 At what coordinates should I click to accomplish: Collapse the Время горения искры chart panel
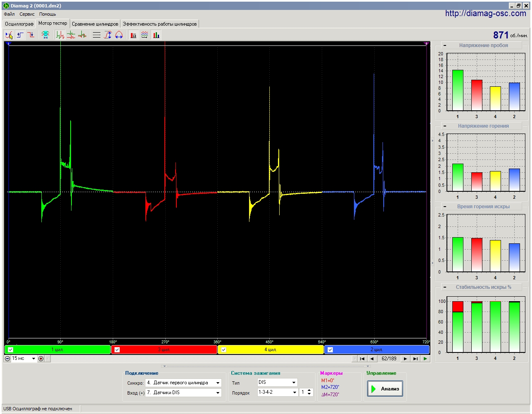tap(444, 207)
